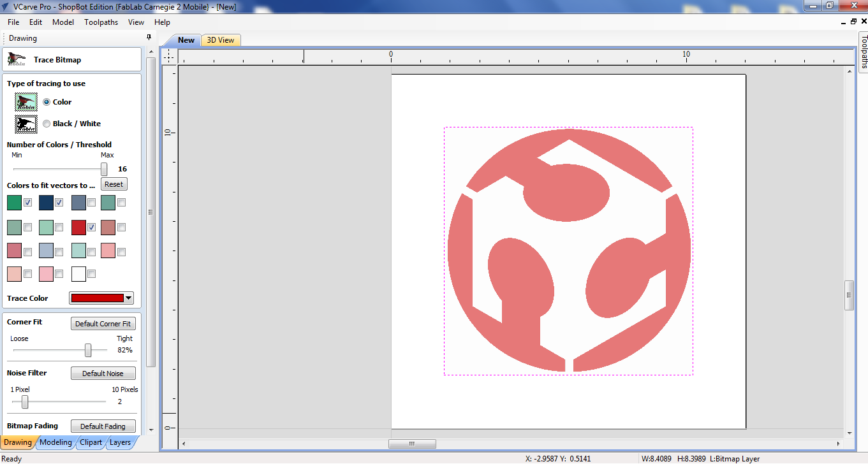Click the Trace Bitmap robin icon
This screenshot has height=464, width=868.
17,59
